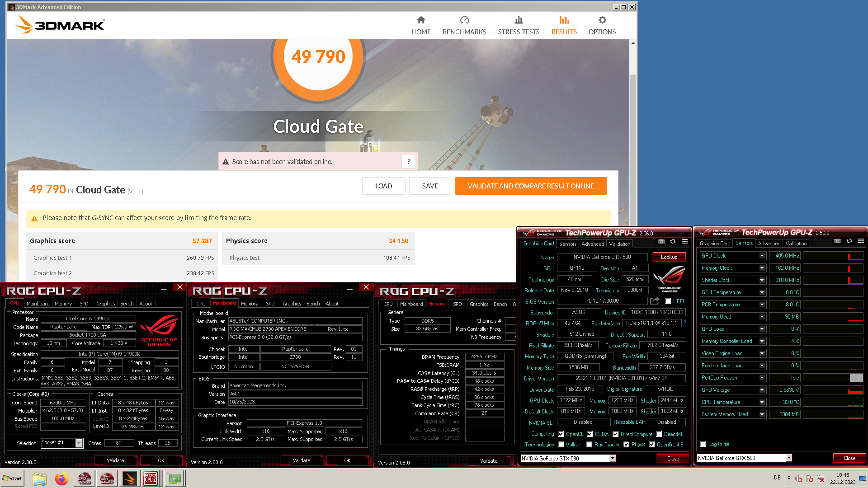
Task: Click OK in the middle ROG CPU-Z window
Action: click(347, 460)
